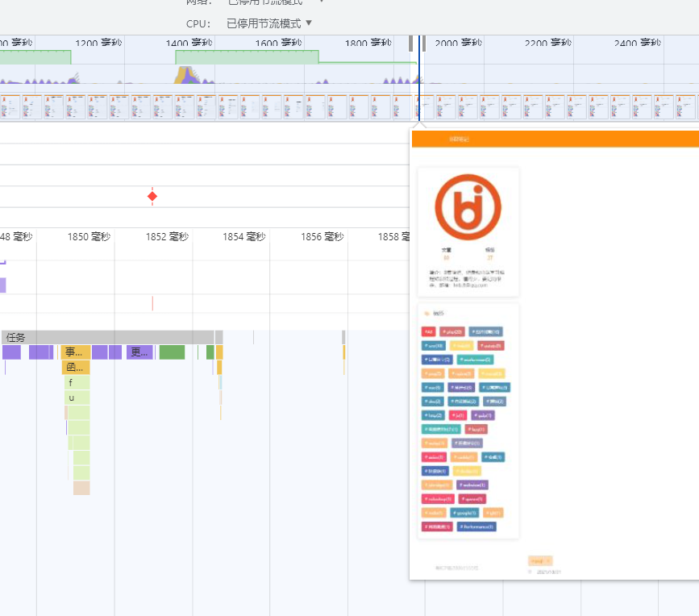Click the overview selection handle near 1900 ms
This screenshot has width=699, height=616.
411,44
